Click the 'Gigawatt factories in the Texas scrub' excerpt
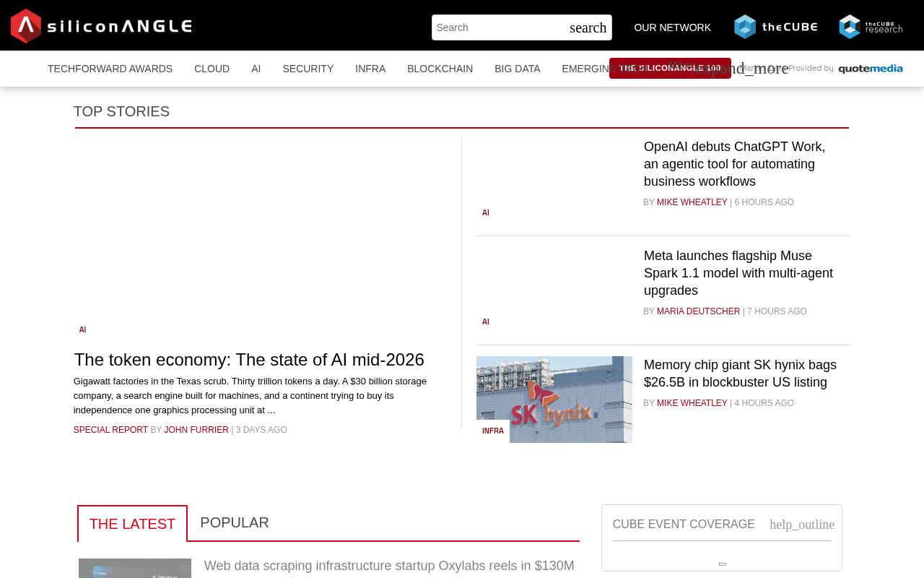The width and height of the screenshot is (924, 578). (250, 396)
